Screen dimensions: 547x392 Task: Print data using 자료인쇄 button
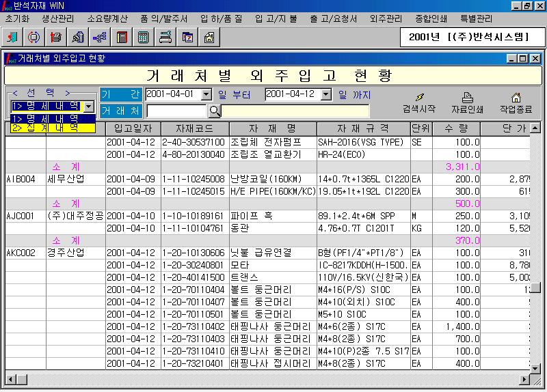[467, 103]
